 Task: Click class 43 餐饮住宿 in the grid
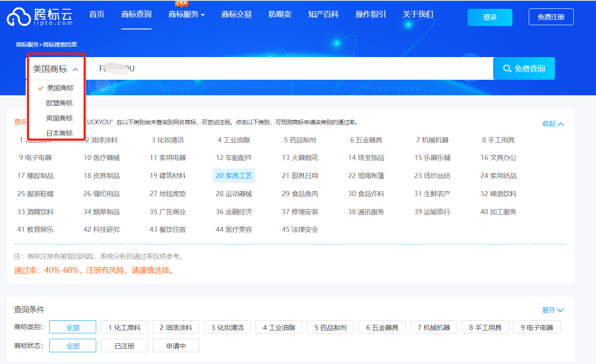click(168, 229)
